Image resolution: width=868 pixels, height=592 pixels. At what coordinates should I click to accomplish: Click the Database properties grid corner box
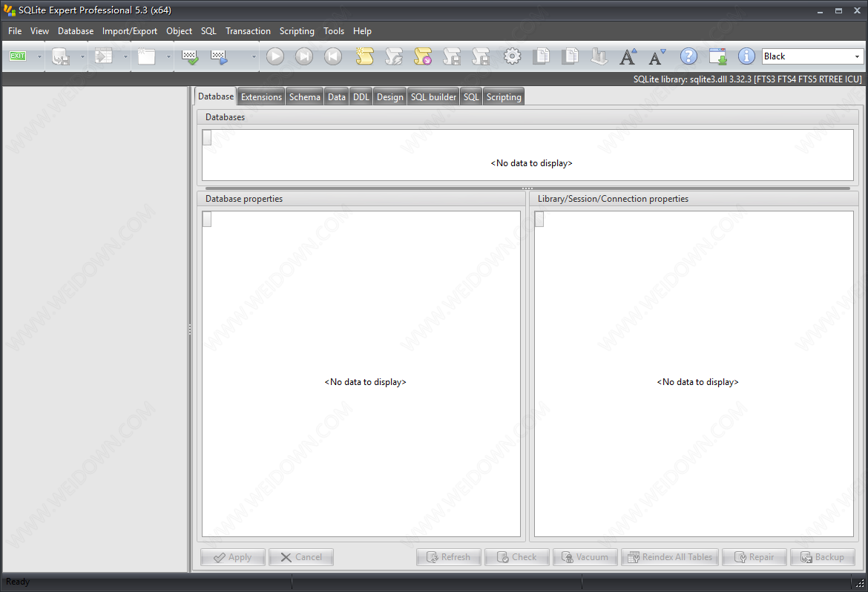(x=207, y=220)
